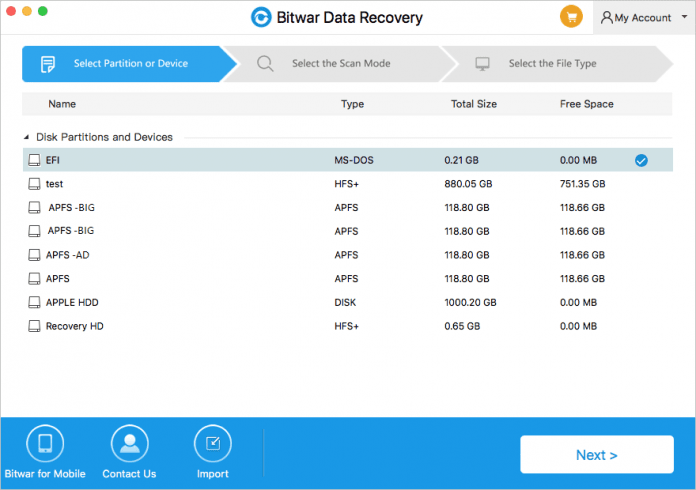The height and width of the screenshot is (490, 696).
Task: Click the Select Partition or Device step
Action: pyautogui.click(x=129, y=64)
